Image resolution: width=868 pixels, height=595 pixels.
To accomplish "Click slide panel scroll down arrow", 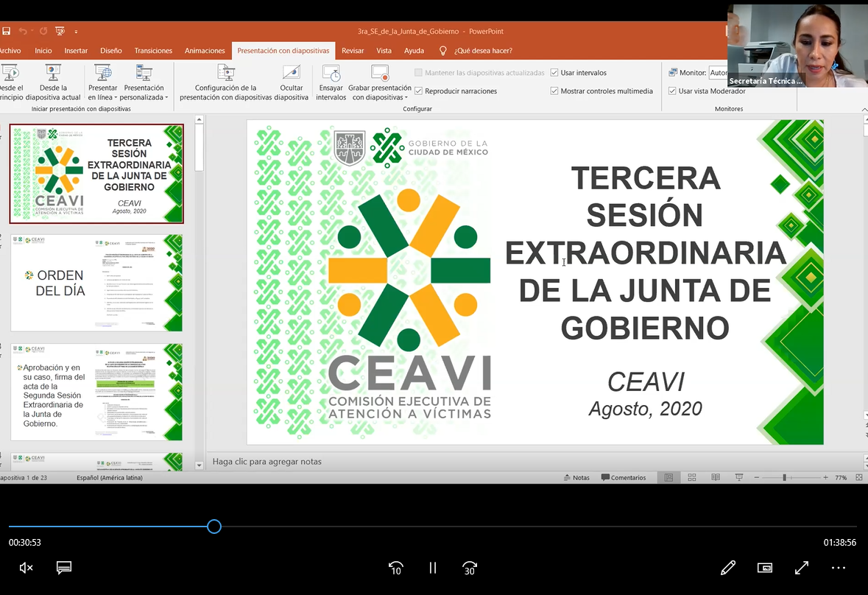I will (x=200, y=465).
